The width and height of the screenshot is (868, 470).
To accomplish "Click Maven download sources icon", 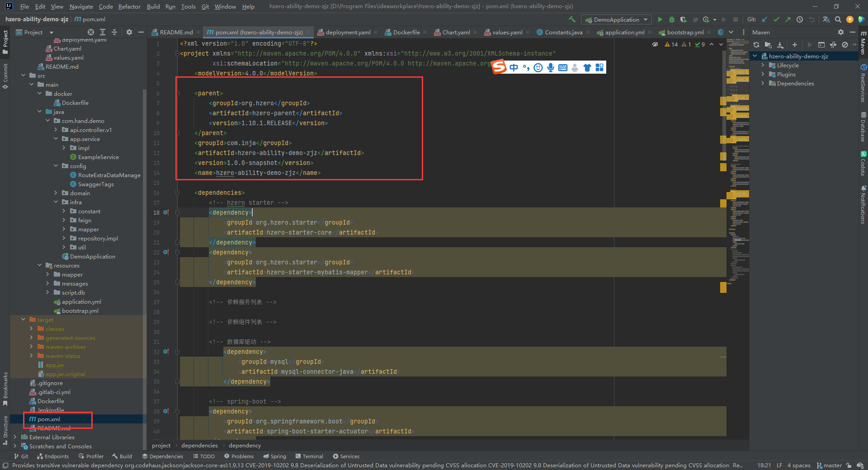I will coord(780,45).
